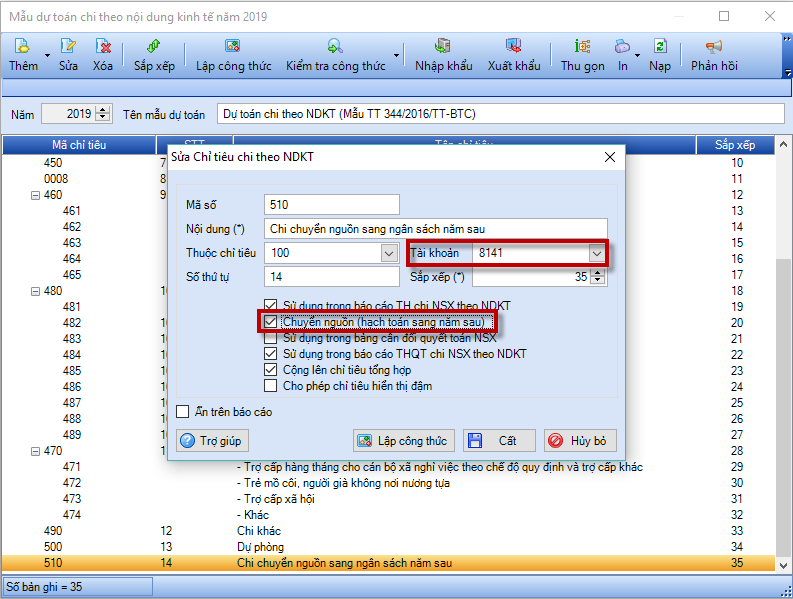
Task: Open the Thuộc chỉ tiêu dropdown
Action: 389,253
